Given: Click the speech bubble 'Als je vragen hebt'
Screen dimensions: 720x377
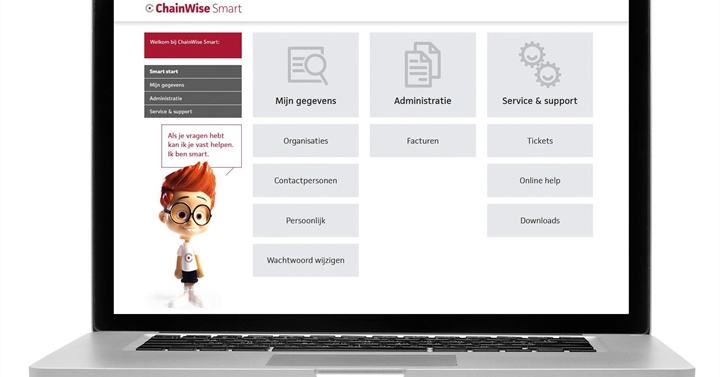Looking at the screenshot, I should [201, 146].
